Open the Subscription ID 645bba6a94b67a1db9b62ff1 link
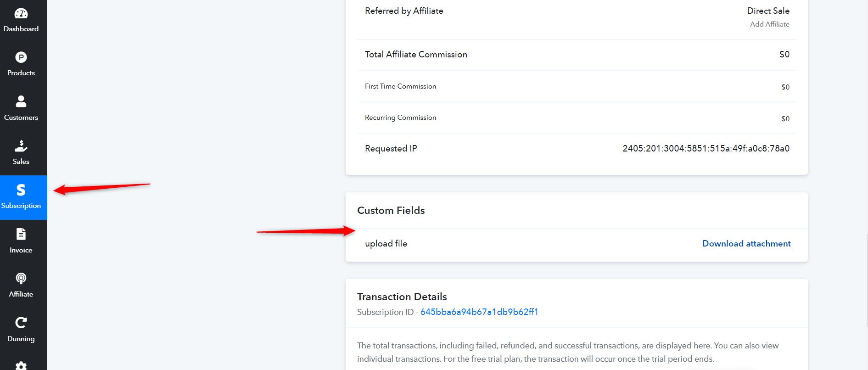Viewport: 868px width, 370px height. click(479, 312)
